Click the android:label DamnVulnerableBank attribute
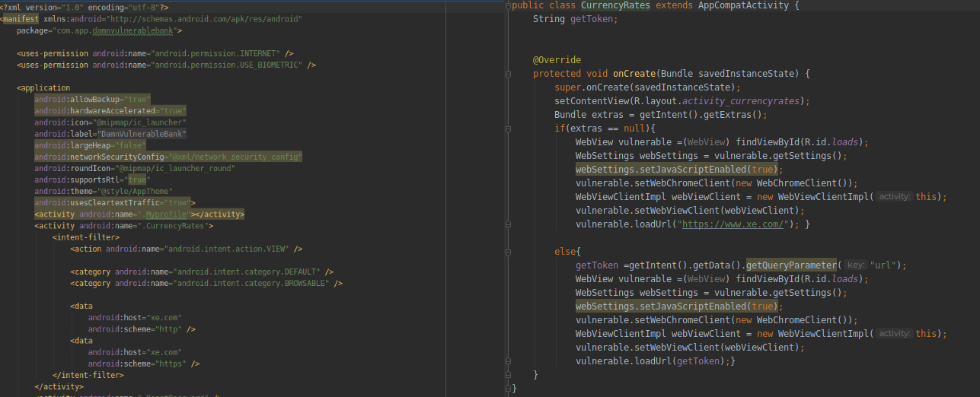 pyautogui.click(x=110, y=134)
